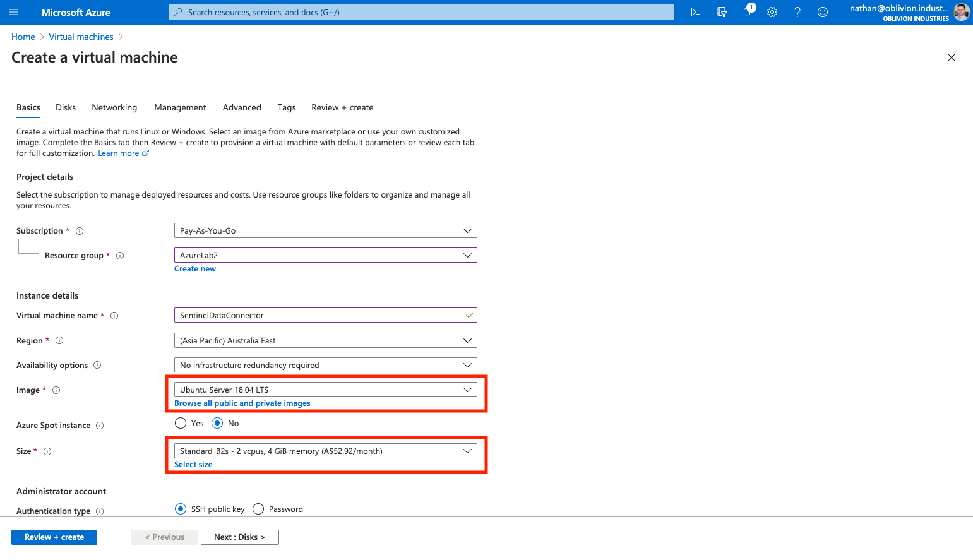Switch to the Networking tab

tap(114, 107)
